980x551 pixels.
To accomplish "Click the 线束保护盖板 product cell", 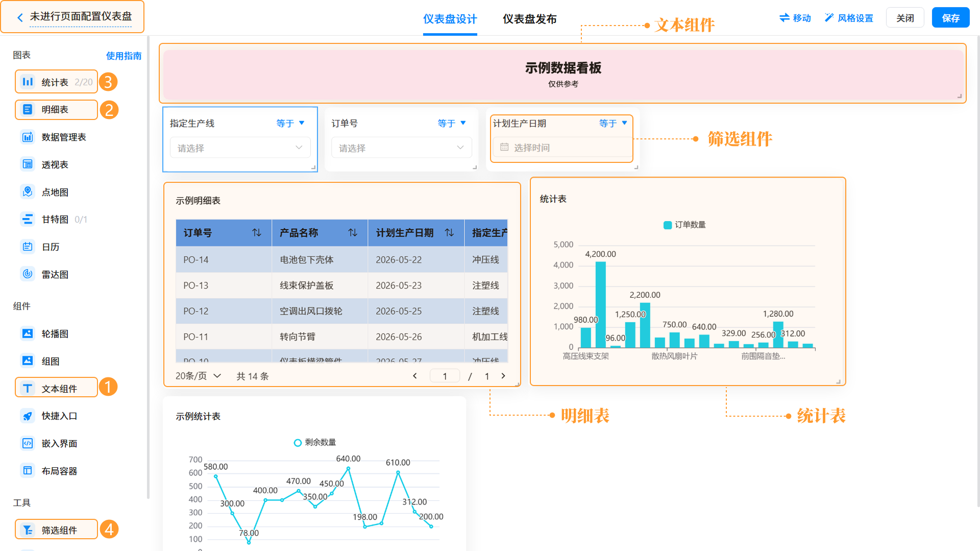I will click(x=320, y=285).
